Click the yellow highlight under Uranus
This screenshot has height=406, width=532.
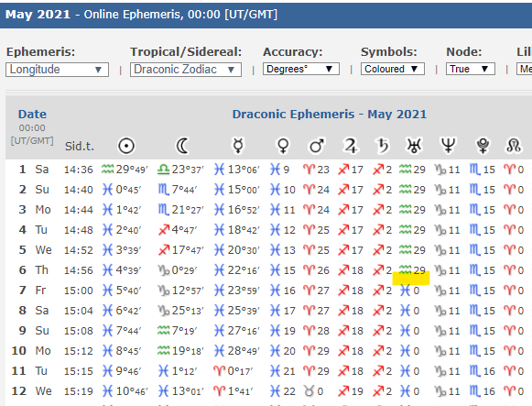(x=411, y=278)
